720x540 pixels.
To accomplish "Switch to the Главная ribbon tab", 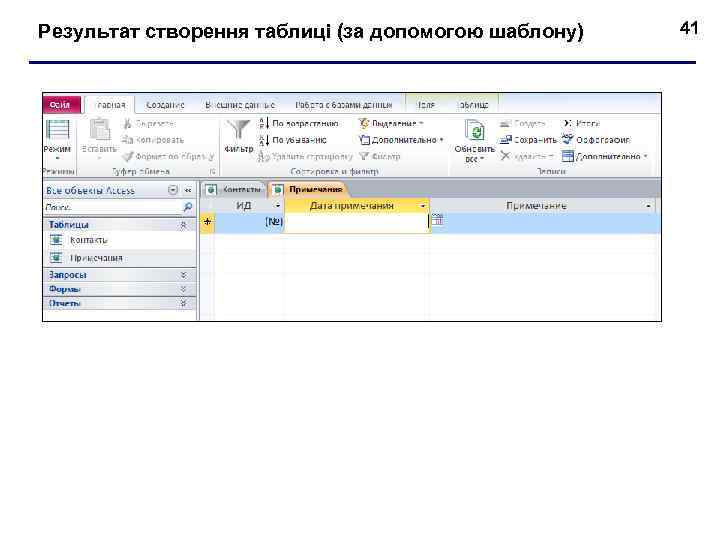I will (110, 105).
